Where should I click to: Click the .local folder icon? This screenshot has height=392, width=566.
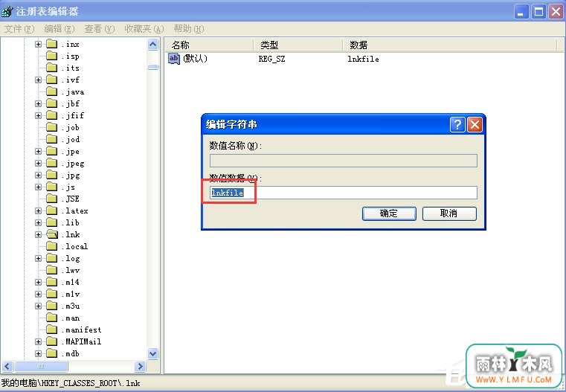pyautogui.click(x=51, y=246)
